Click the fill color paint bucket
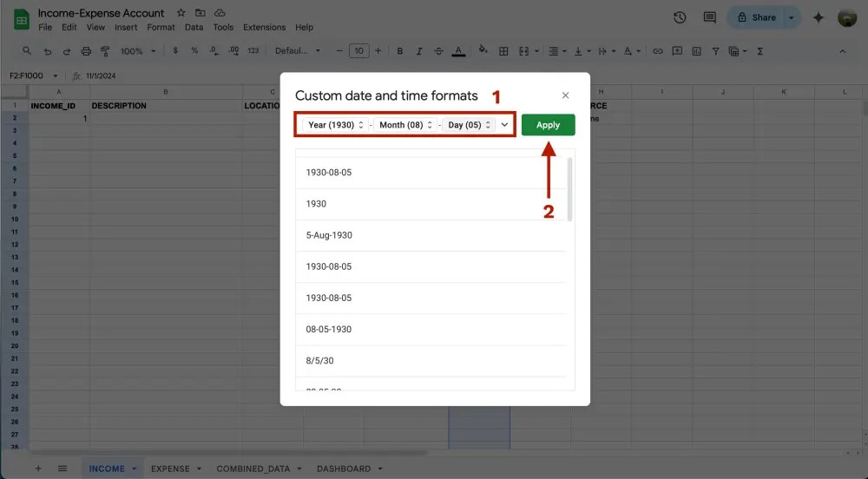This screenshot has width=868, height=479. click(483, 51)
